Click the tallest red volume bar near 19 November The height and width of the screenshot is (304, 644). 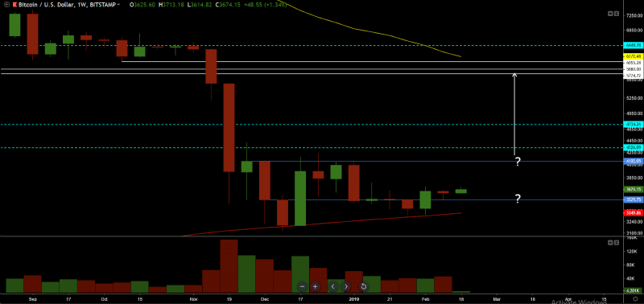(x=229, y=266)
